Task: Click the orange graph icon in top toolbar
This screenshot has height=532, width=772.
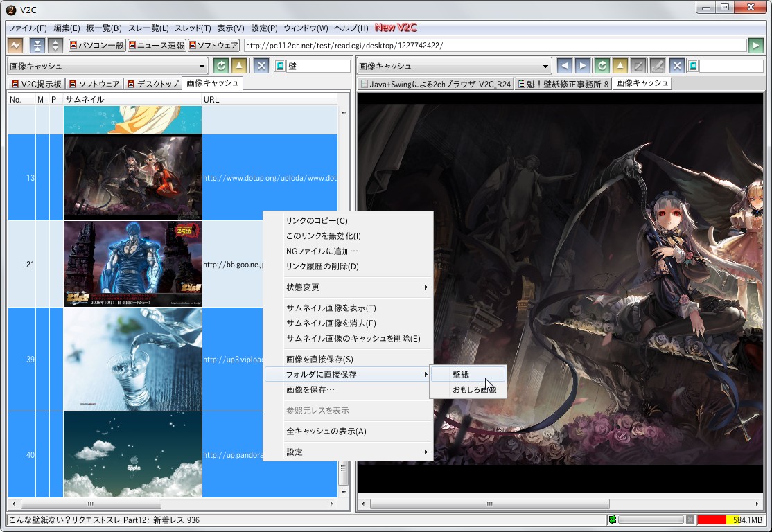Action: pyautogui.click(x=15, y=46)
